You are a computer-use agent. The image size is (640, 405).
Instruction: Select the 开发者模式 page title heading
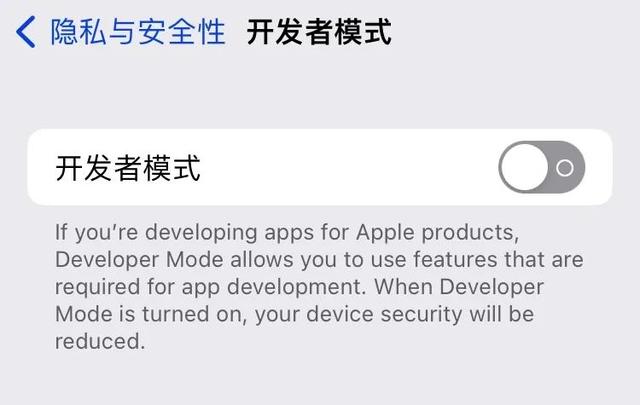(319, 32)
